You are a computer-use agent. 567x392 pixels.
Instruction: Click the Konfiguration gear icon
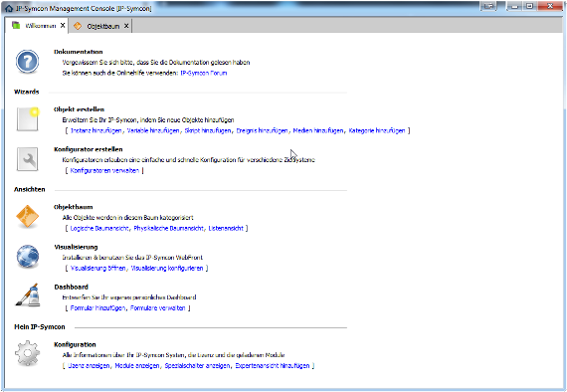coord(27,353)
